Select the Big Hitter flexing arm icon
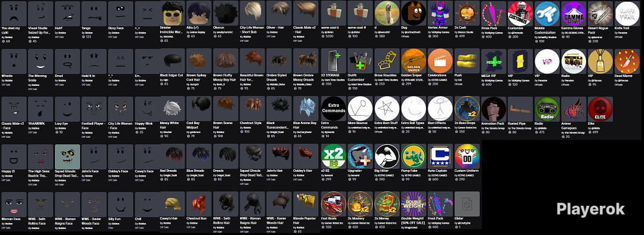Viewport: 644px width, 235px height. click(387, 157)
